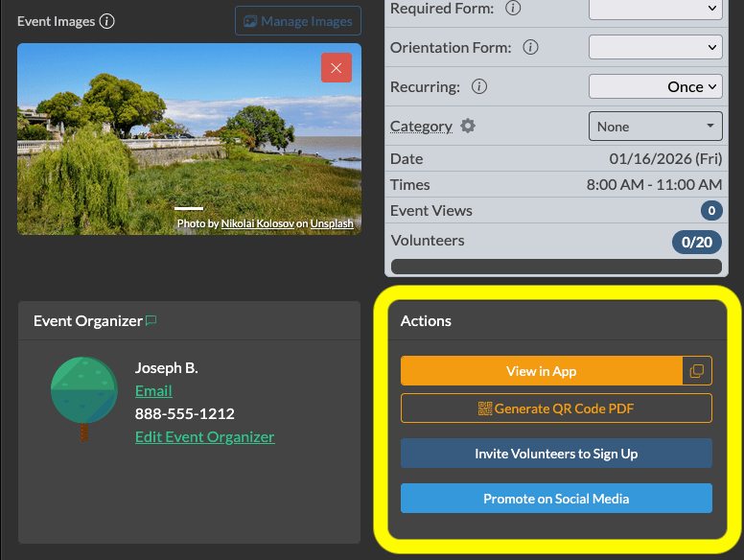Open the Category dropdown showing None

pyautogui.click(x=655, y=126)
